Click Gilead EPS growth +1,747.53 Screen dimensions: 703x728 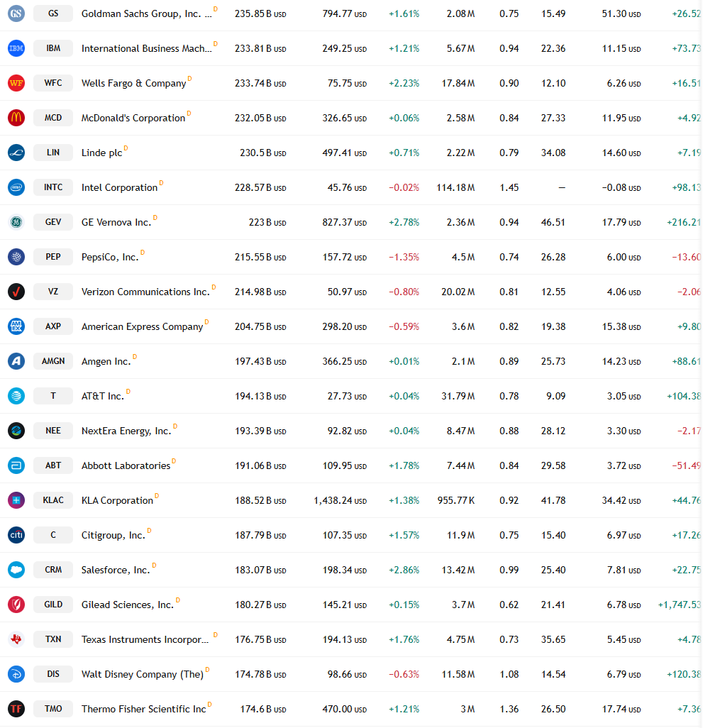click(x=680, y=605)
